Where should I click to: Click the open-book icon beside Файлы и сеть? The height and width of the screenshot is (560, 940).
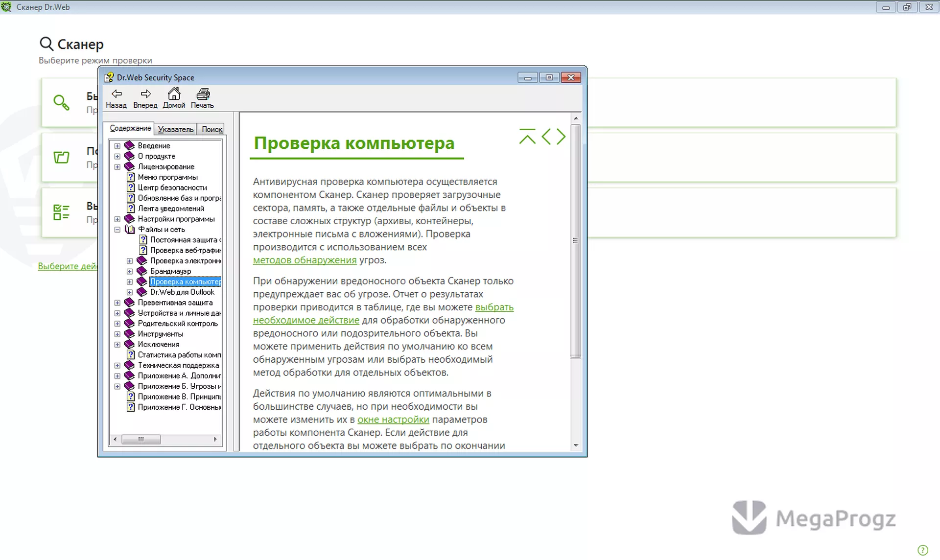(130, 230)
